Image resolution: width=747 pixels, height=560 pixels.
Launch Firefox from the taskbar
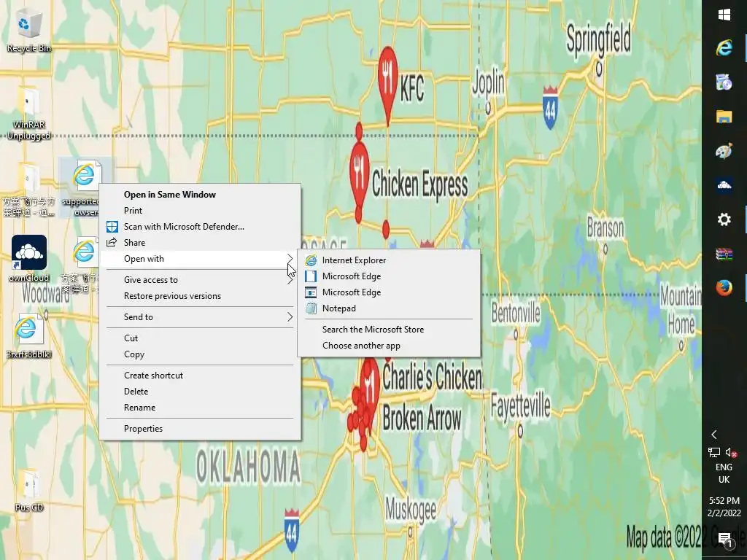[724, 287]
